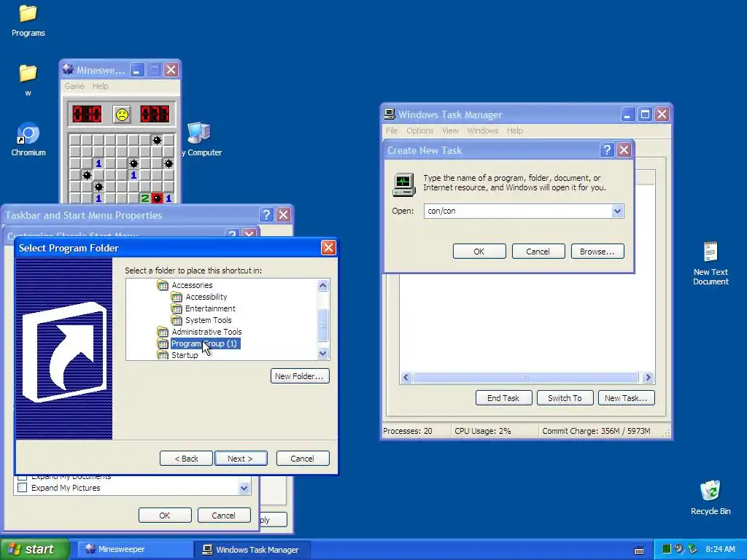Click the Switch To button
747x560 pixels.
(565, 398)
